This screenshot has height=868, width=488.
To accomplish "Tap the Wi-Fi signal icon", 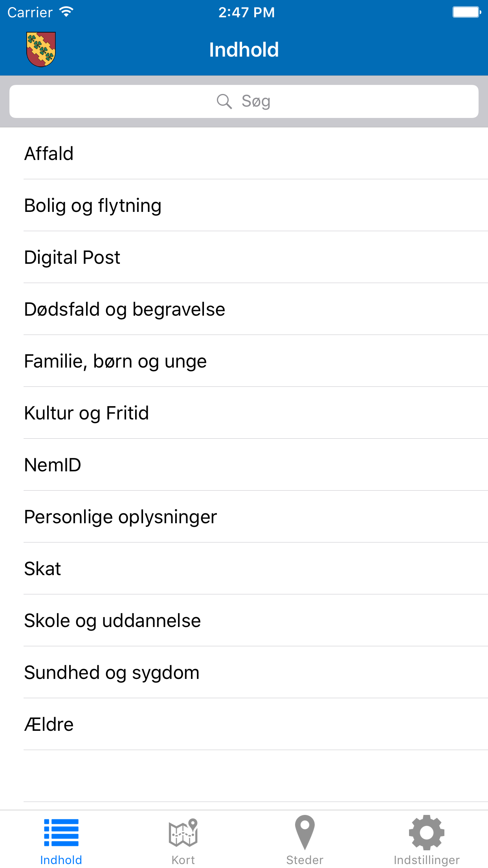I will coord(66,12).
